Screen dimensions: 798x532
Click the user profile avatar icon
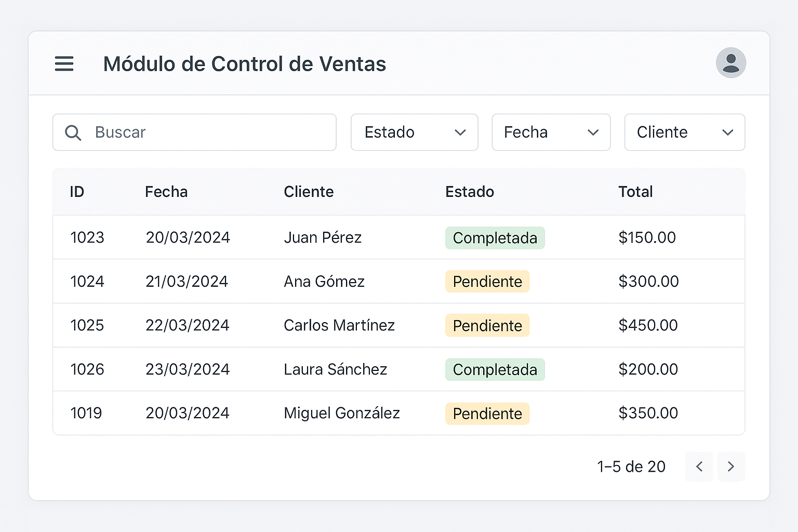[731, 63]
